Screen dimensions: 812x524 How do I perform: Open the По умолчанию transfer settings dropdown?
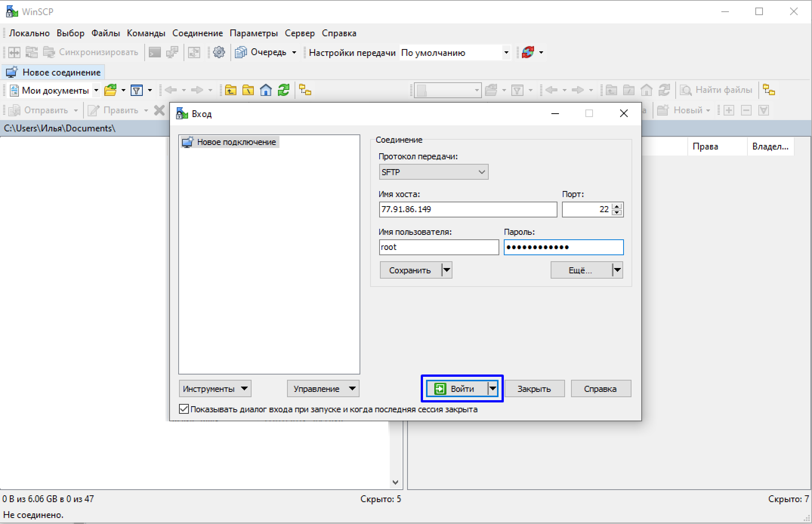tap(506, 52)
